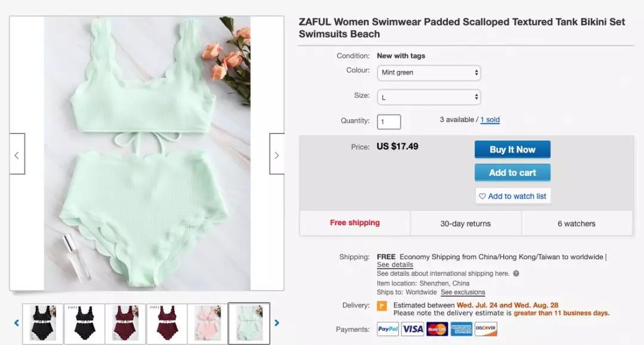Select the pink bikini thumbnail
Screen dimensions: 644x345
[x=208, y=324]
